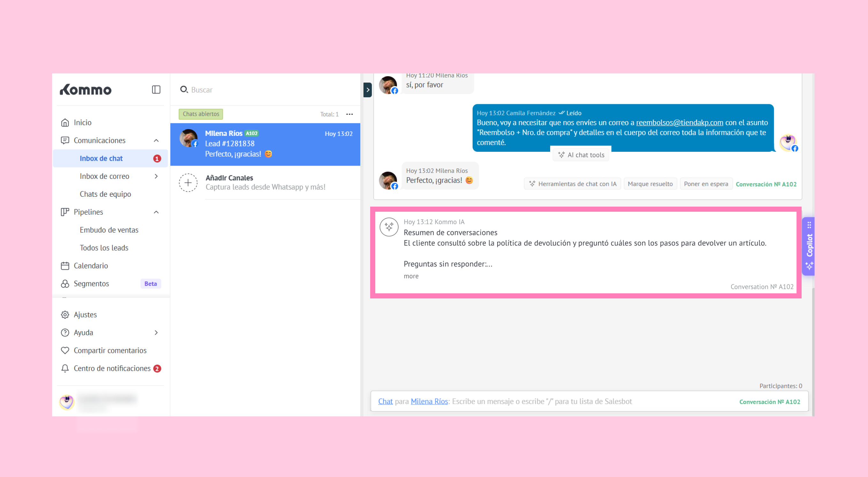Click the Milena Ríos recipient link
The image size is (868, 477).
tap(429, 401)
